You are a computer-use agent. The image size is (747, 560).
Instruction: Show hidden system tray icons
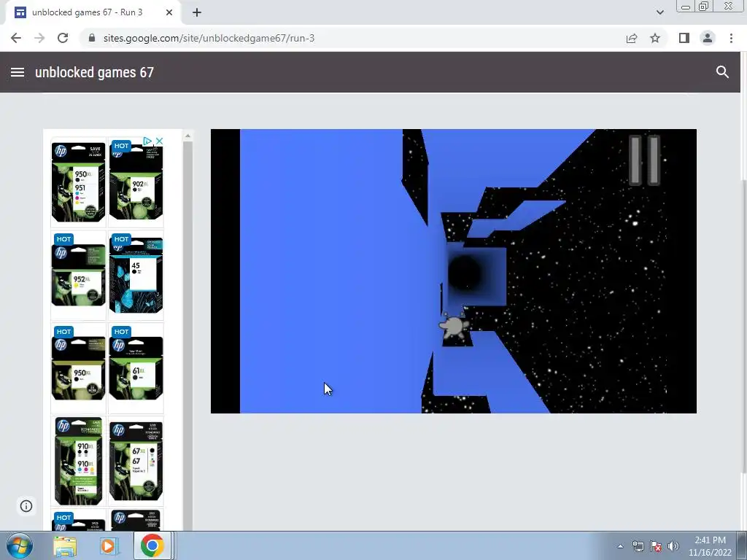click(x=620, y=546)
